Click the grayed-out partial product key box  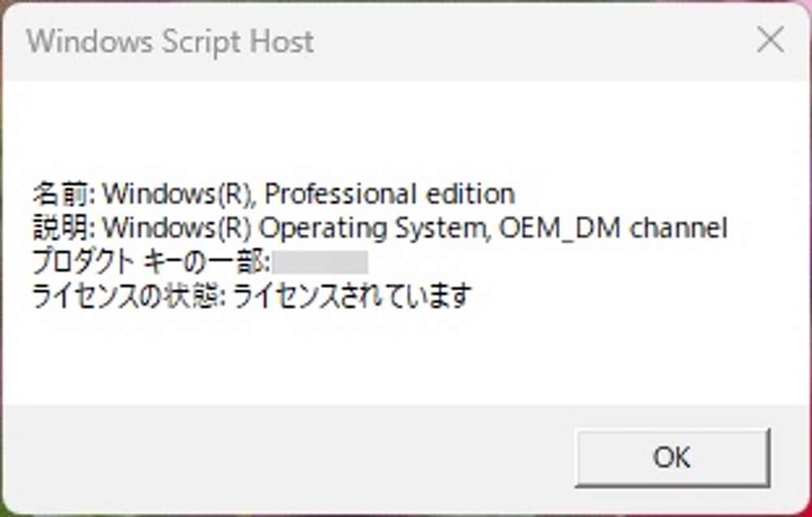pyautogui.click(x=320, y=262)
